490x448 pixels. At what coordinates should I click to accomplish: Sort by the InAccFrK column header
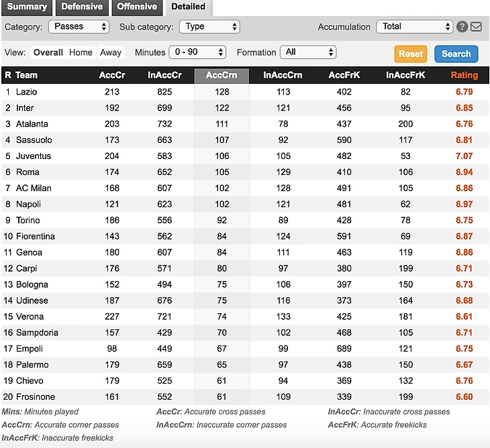(405, 75)
